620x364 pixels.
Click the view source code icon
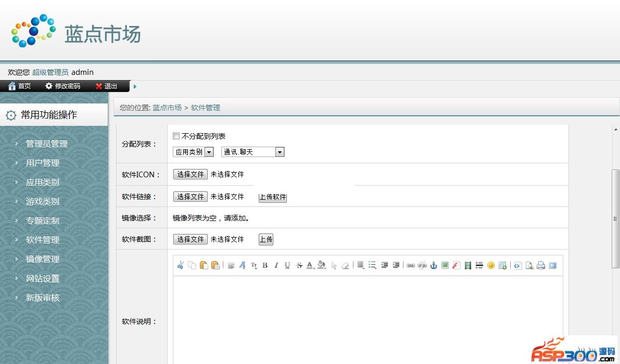coord(517,265)
